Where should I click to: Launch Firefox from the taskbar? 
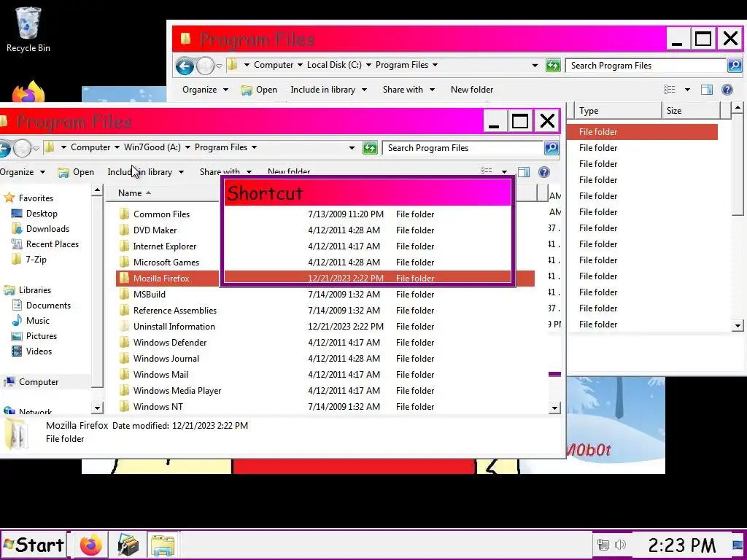(x=91, y=545)
